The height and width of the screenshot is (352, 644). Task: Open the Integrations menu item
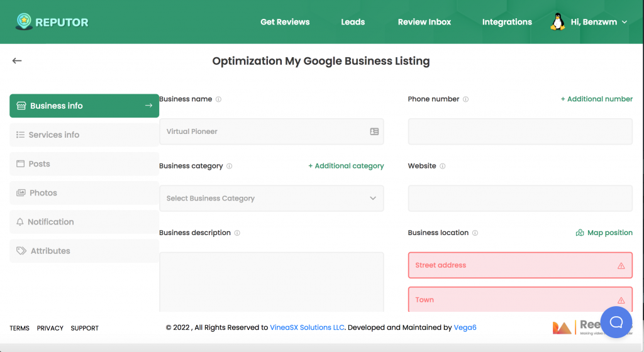pyautogui.click(x=507, y=22)
